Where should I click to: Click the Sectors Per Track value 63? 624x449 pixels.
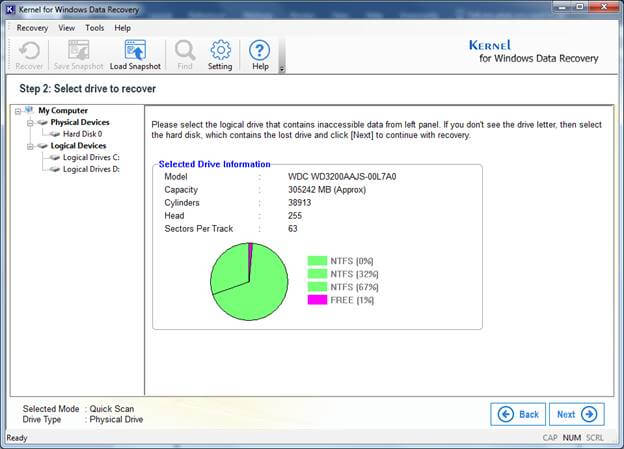click(292, 228)
